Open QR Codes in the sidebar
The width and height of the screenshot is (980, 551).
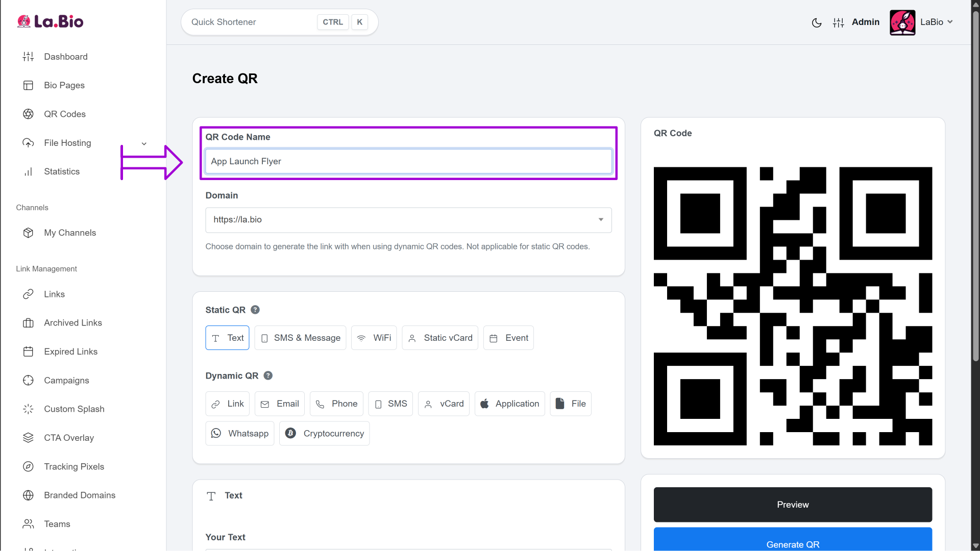[x=64, y=114]
